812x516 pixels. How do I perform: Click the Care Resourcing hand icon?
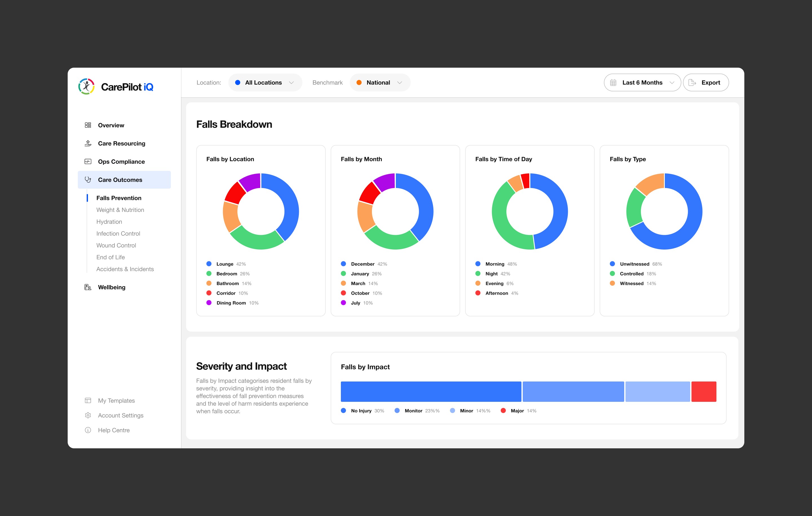click(88, 143)
